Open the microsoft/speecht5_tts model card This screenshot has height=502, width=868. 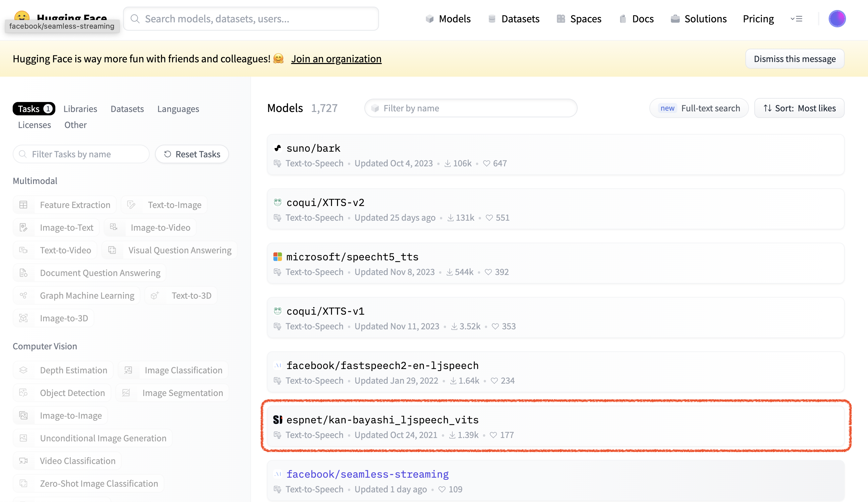556,264
